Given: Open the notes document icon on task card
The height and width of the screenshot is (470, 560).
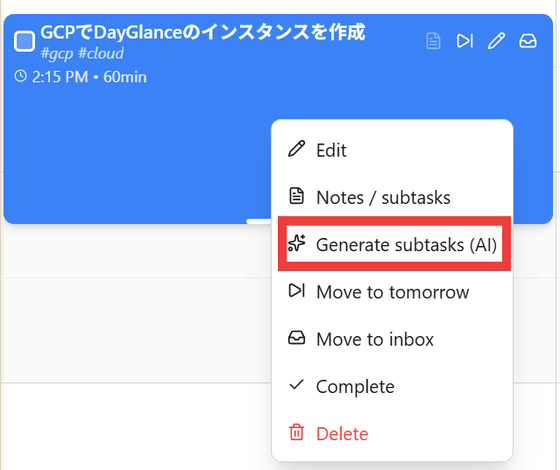Looking at the screenshot, I should tap(433, 41).
